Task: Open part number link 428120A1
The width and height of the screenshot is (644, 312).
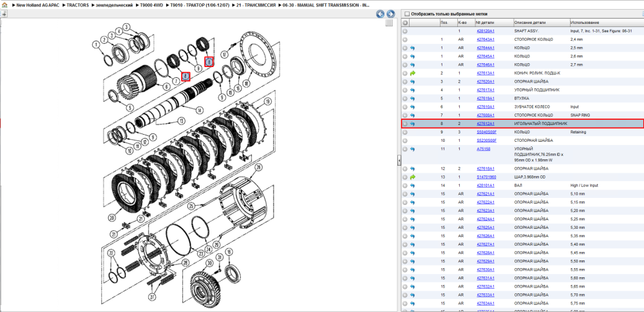Action: pos(485,31)
